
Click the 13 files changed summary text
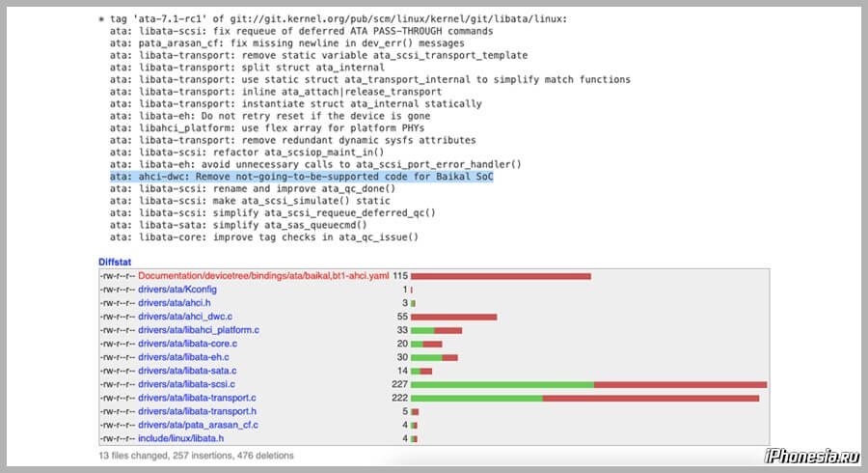(196, 455)
